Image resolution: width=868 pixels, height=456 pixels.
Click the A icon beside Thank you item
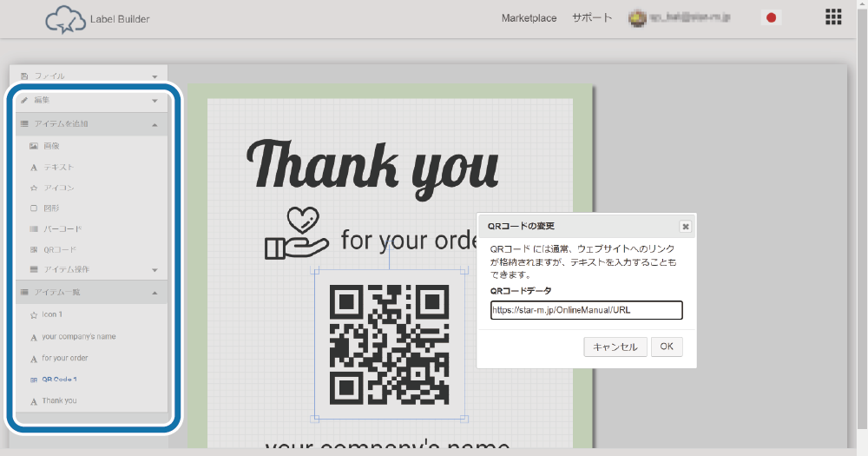coord(34,401)
